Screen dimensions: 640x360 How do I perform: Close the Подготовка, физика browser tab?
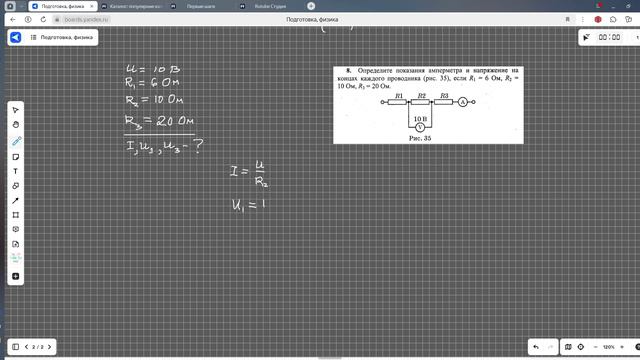pyautogui.click(x=91, y=6)
